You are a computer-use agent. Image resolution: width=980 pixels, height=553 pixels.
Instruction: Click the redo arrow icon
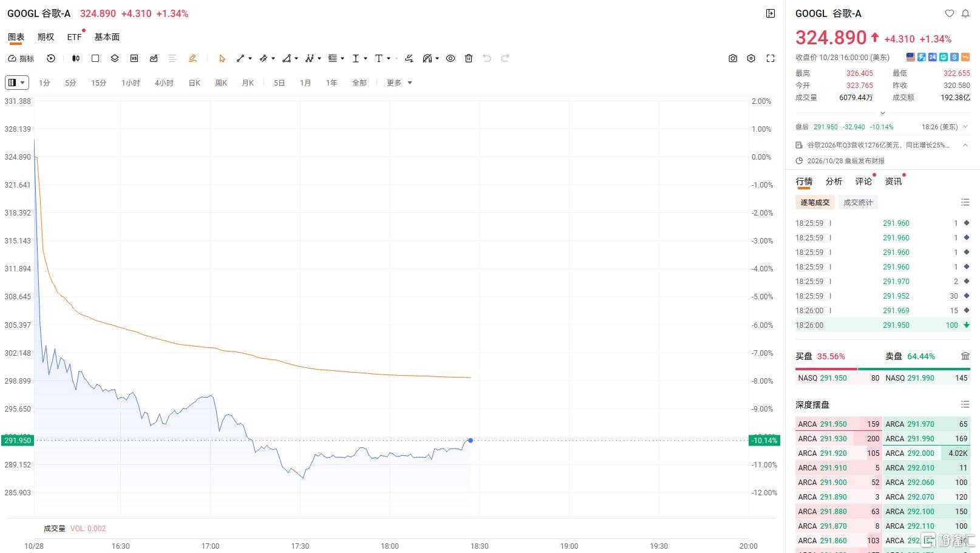click(505, 58)
